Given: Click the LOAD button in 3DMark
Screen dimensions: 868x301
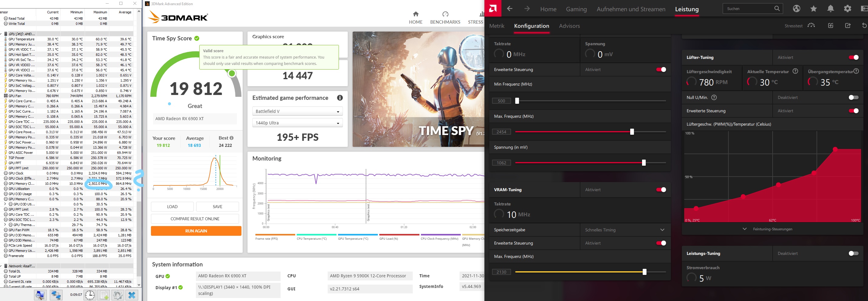Looking at the screenshot, I should coord(172,206).
